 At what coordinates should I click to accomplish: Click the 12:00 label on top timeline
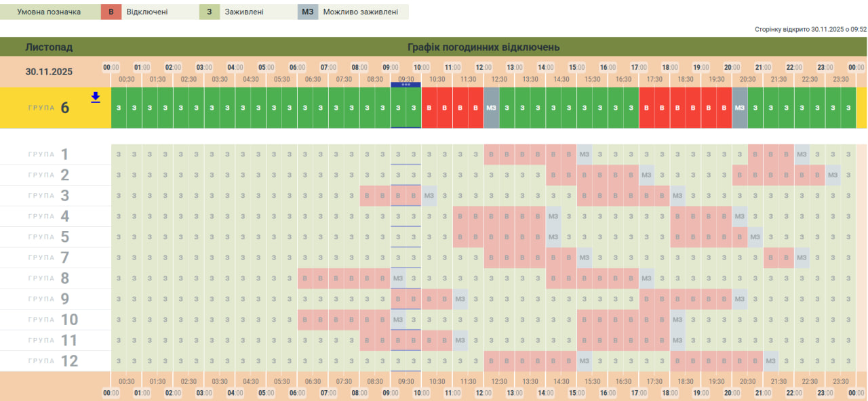[484, 67]
